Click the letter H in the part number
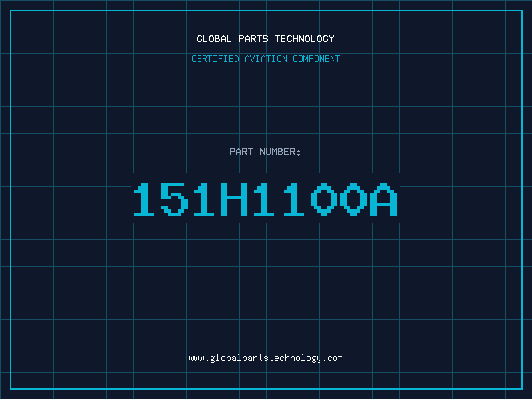Image resolution: width=532 pixels, height=399 pixels. point(235,199)
